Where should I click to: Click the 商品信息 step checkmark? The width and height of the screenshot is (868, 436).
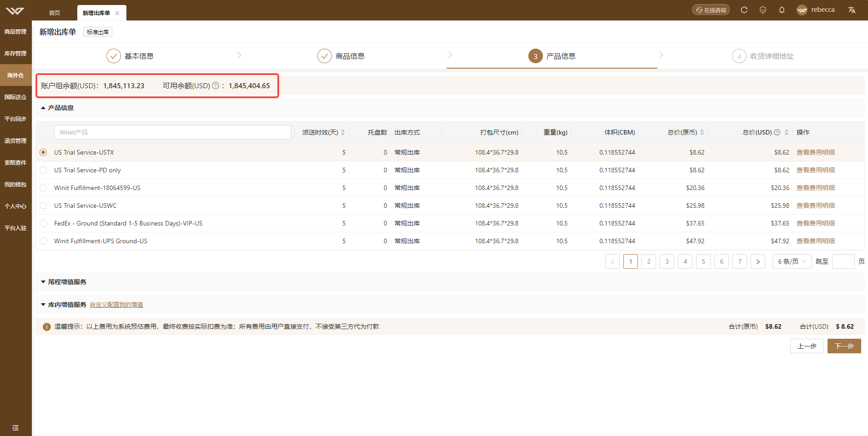pos(325,56)
